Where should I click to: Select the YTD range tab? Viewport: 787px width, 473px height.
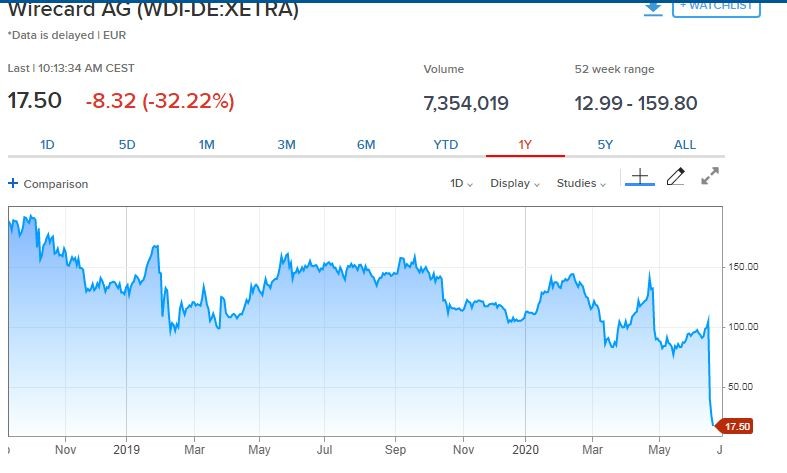pos(445,145)
